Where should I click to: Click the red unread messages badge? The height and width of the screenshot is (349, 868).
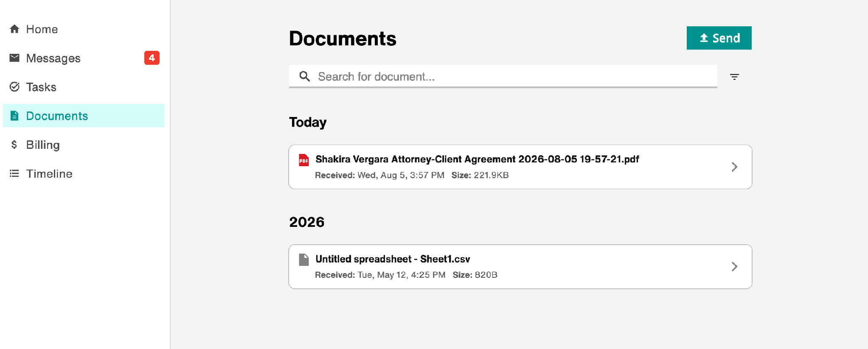point(152,58)
